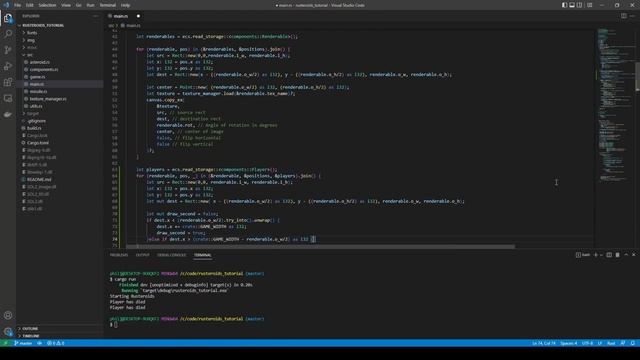Expand the OUTLINE section
The height and width of the screenshot is (360, 640).
[30, 329]
